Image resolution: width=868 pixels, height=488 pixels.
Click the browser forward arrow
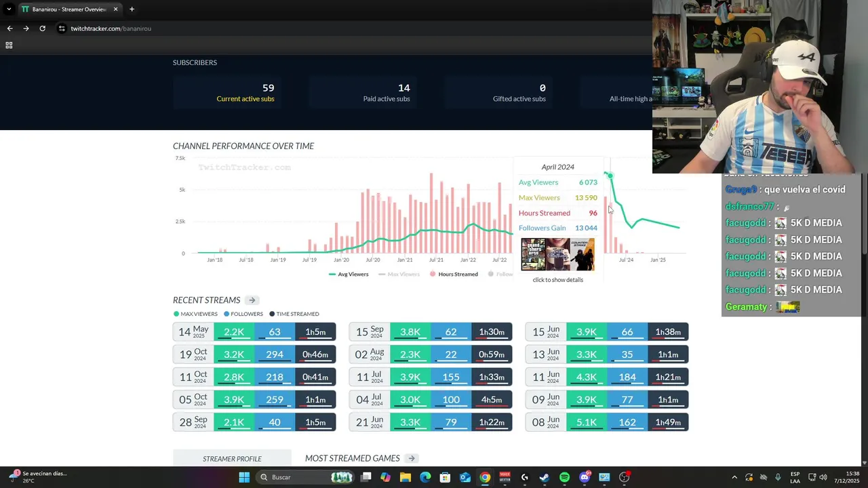[x=26, y=28]
